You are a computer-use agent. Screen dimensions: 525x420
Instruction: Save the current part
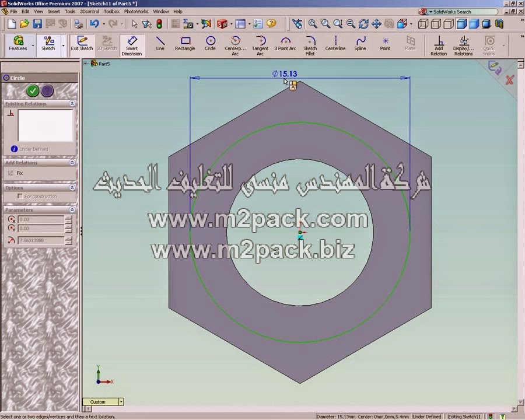click(37, 24)
